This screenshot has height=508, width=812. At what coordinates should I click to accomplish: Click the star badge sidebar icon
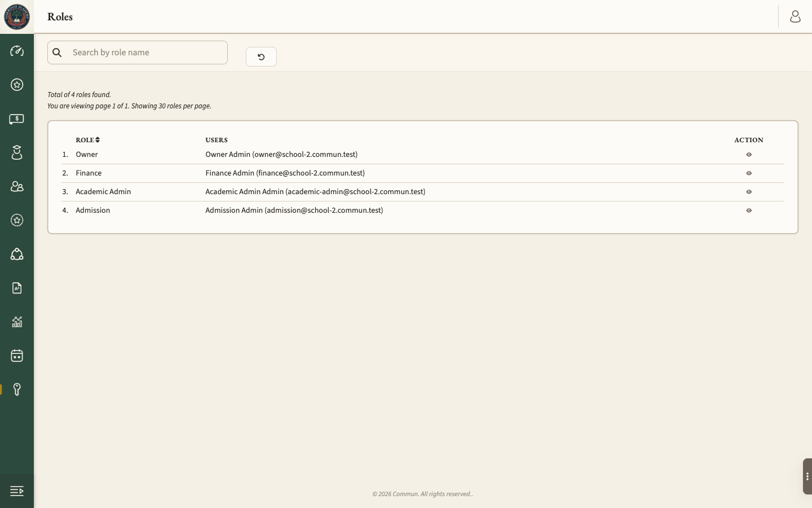click(17, 85)
